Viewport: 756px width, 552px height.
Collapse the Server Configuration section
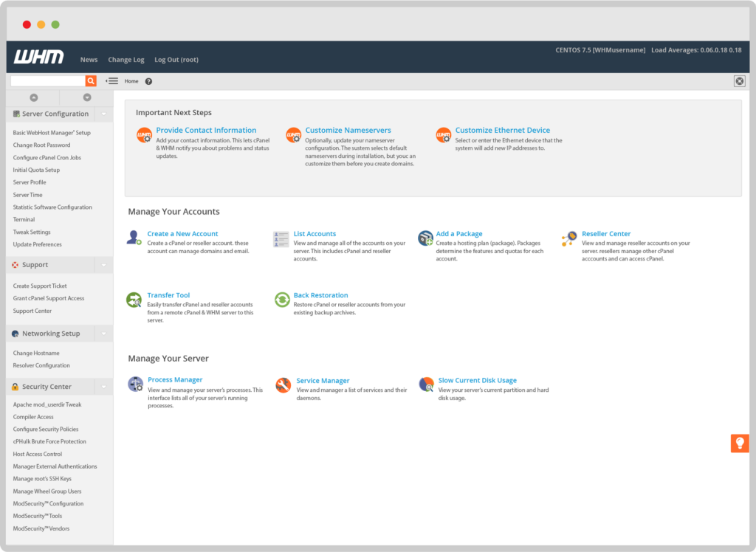tap(104, 114)
